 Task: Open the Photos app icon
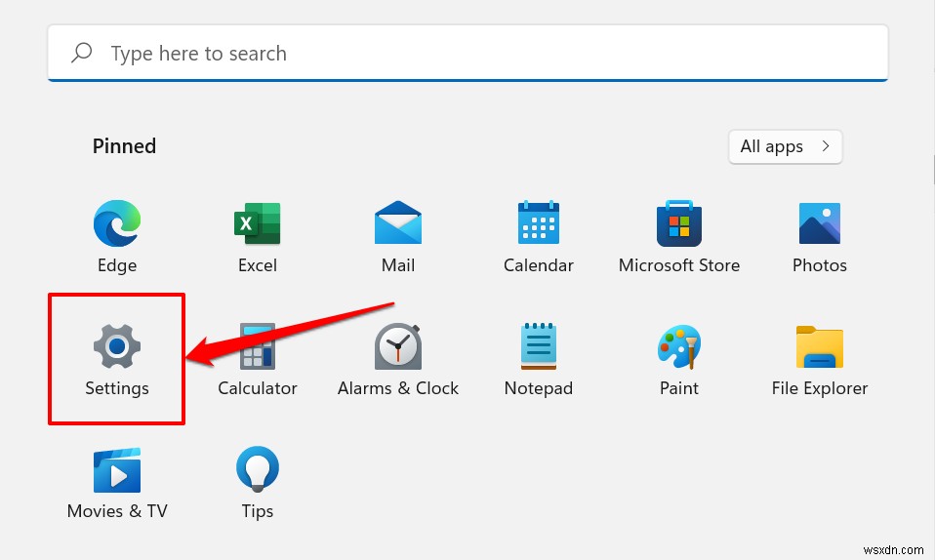click(820, 223)
